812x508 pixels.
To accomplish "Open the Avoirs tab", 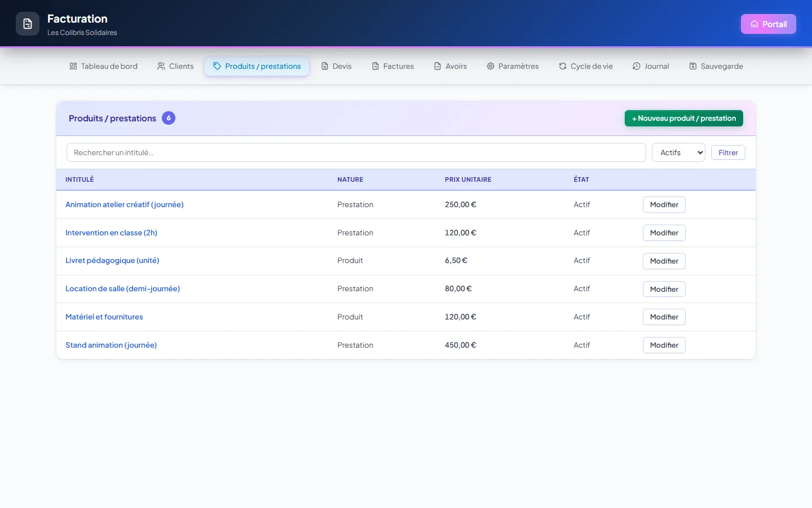I will (451, 66).
